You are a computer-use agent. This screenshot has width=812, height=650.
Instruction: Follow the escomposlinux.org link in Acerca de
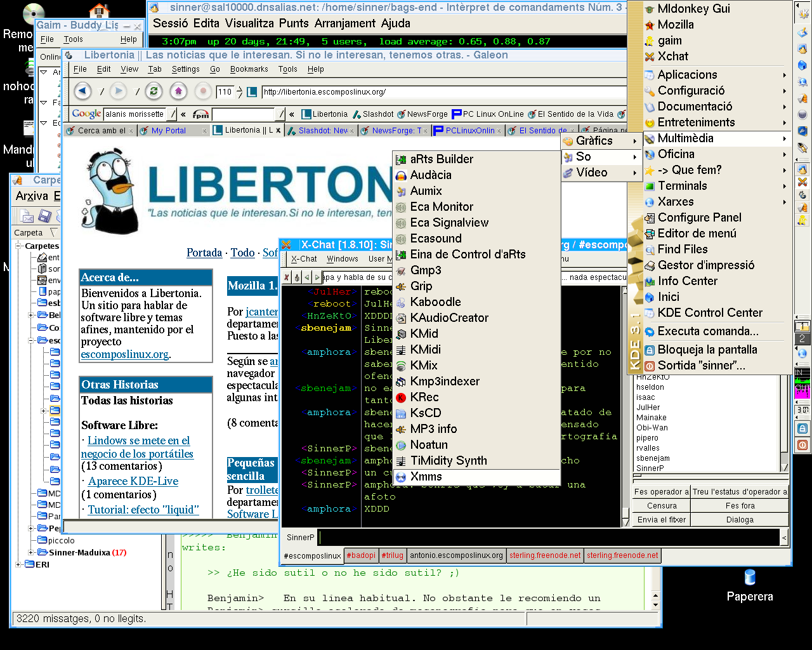click(x=125, y=354)
